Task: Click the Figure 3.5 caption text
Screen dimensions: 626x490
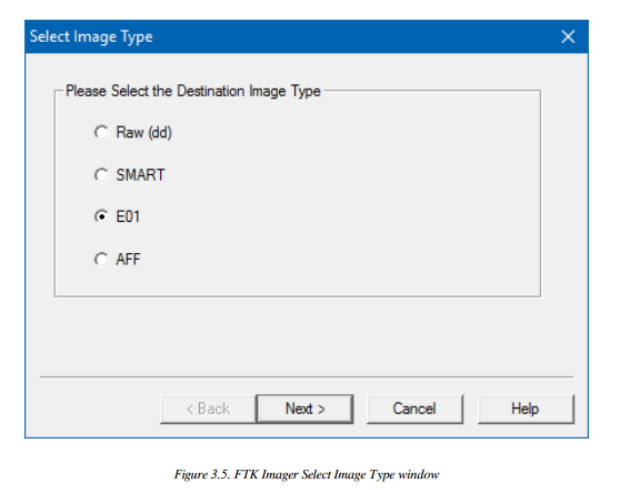Action: pyautogui.click(x=307, y=474)
